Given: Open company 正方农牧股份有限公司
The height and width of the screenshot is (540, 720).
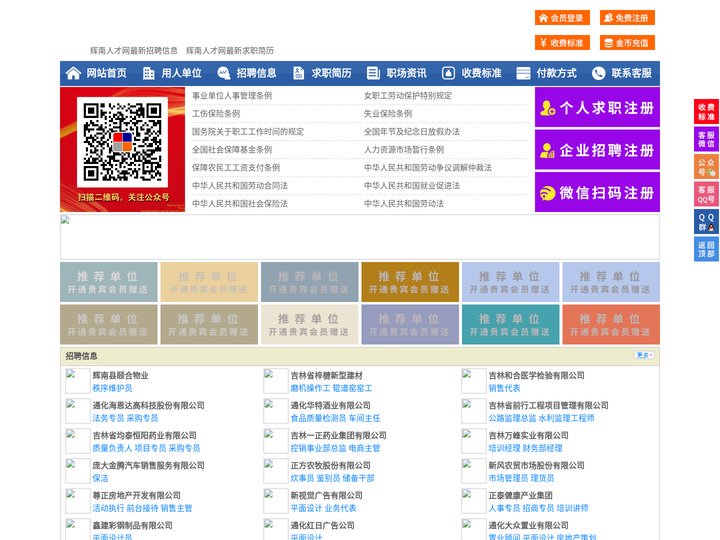Looking at the screenshot, I should coord(330,465).
